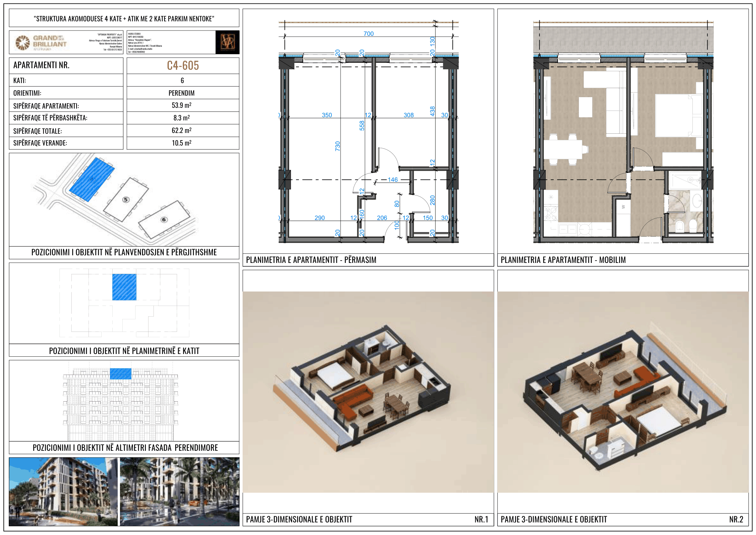Click the 730 vertical dimension
Image resolution: width=756 pixels, height=535 pixels.
pyautogui.click(x=337, y=146)
